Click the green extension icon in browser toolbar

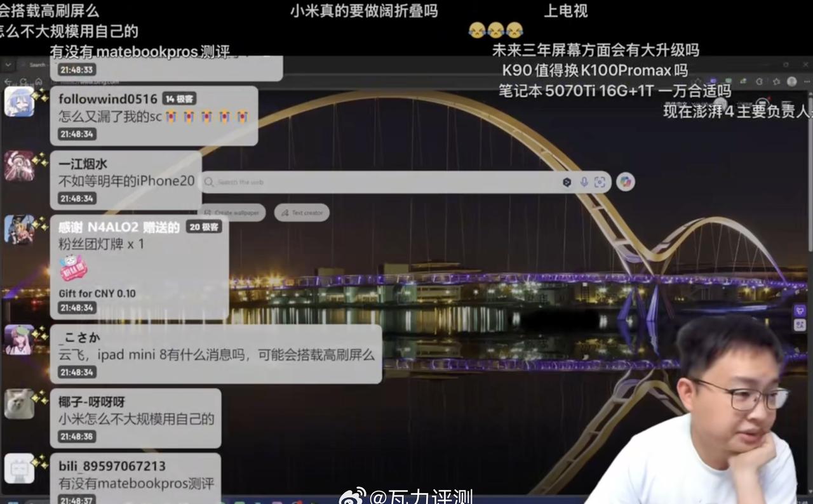point(729,81)
